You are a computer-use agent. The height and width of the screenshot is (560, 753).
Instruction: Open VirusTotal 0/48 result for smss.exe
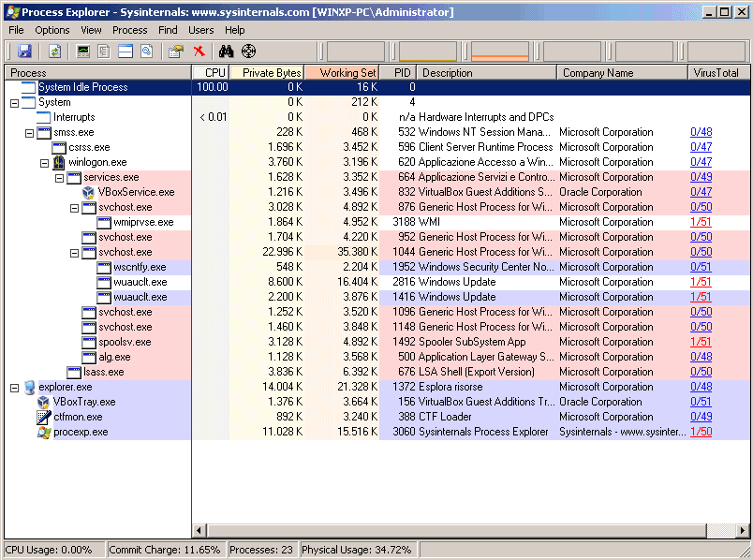tap(701, 133)
